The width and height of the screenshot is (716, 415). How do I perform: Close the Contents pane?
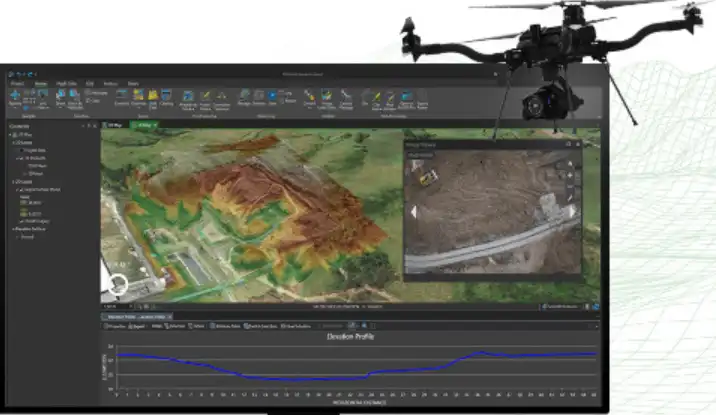95,126
